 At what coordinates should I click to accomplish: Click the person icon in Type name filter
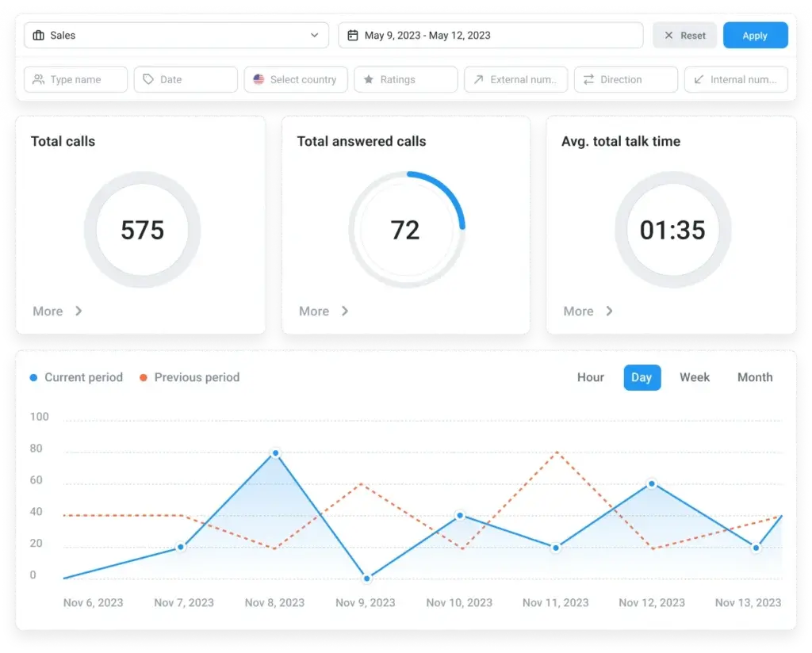(x=38, y=79)
